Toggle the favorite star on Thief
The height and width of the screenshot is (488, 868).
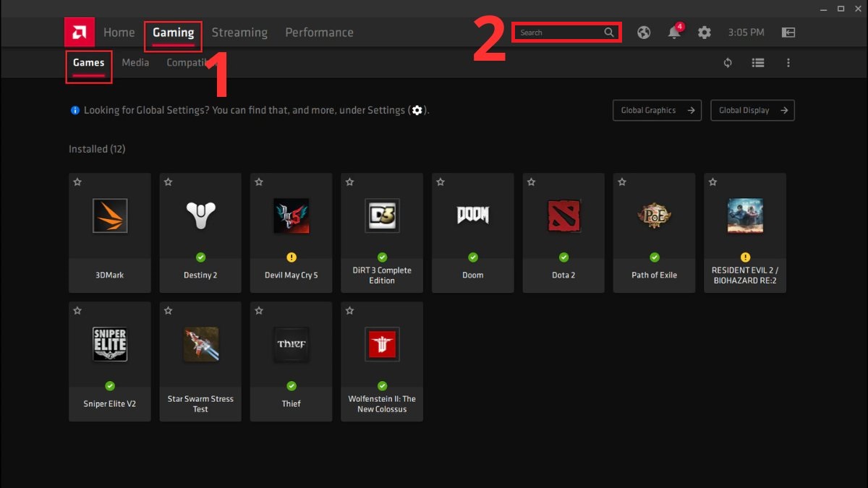click(258, 310)
